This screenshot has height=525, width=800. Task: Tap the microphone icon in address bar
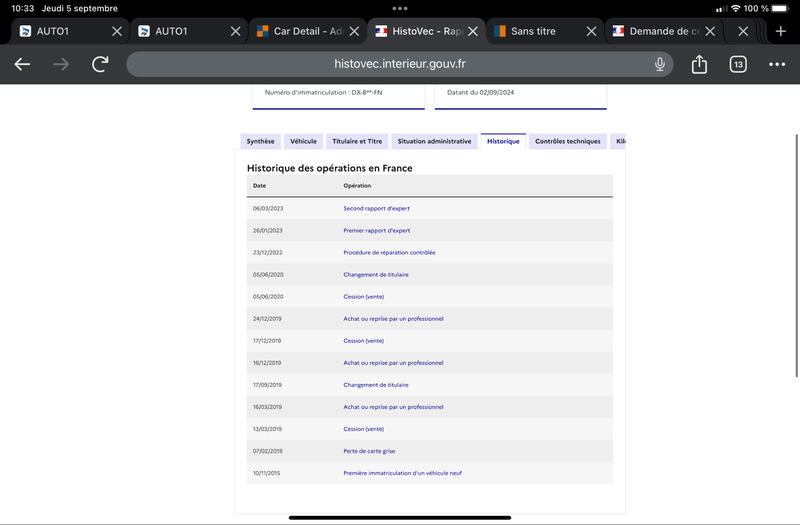pos(659,64)
